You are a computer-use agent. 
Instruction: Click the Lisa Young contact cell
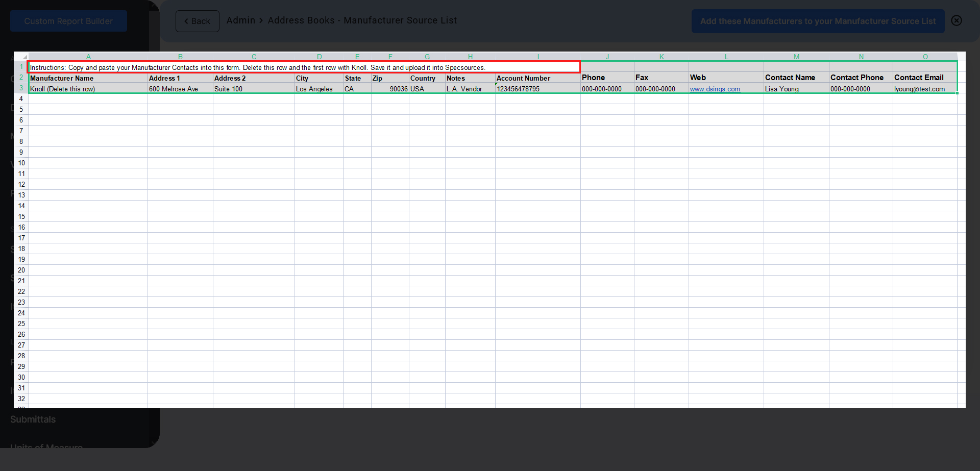coord(796,89)
